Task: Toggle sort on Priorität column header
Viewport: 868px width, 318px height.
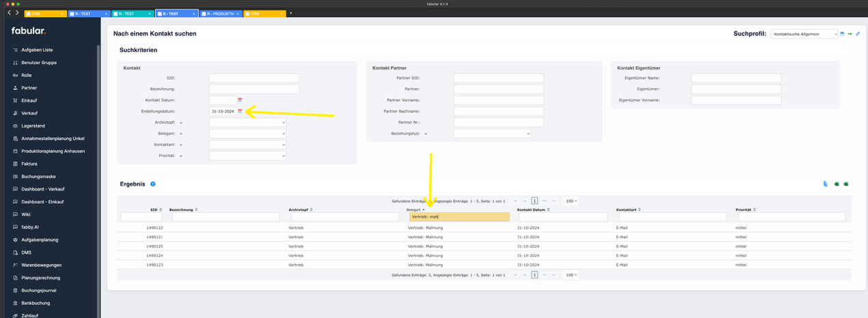Action: (746, 209)
